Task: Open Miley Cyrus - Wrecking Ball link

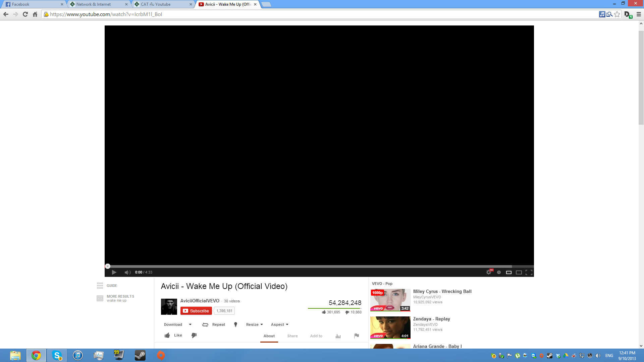Action: [x=442, y=291]
